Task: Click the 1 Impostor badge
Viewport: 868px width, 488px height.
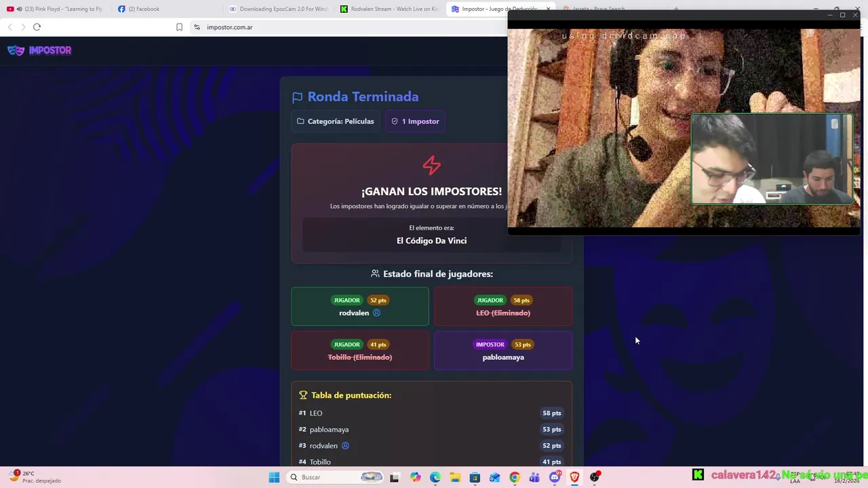Action: point(416,121)
